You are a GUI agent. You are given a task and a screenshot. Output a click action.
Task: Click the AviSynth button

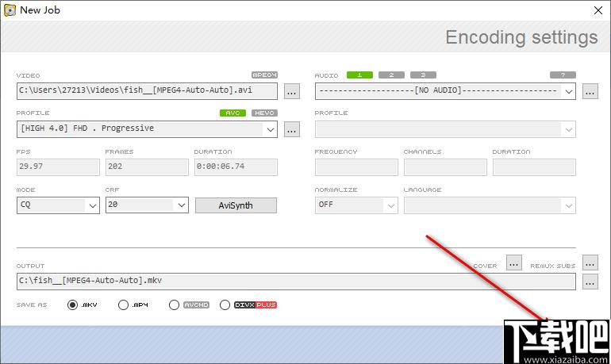click(x=236, y=205)
